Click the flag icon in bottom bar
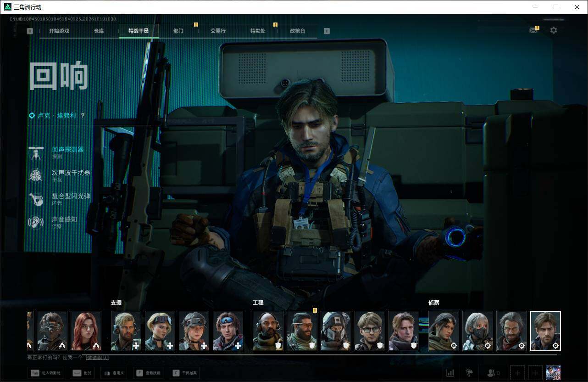 click(x=469, y=373)
